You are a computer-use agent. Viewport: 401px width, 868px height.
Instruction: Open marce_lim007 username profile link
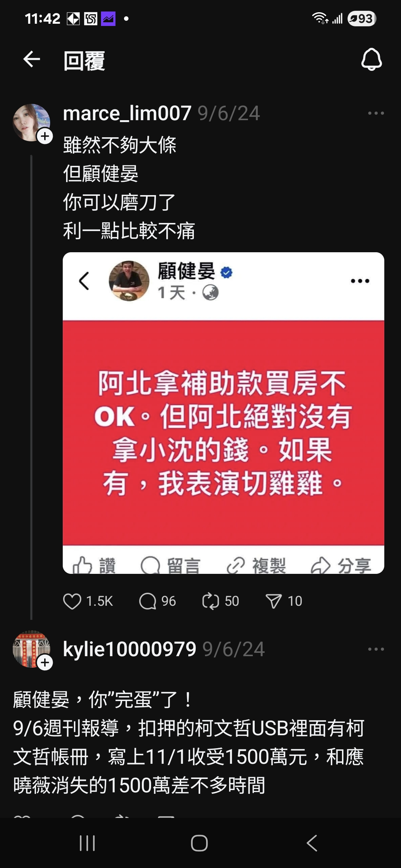[127, 113]
